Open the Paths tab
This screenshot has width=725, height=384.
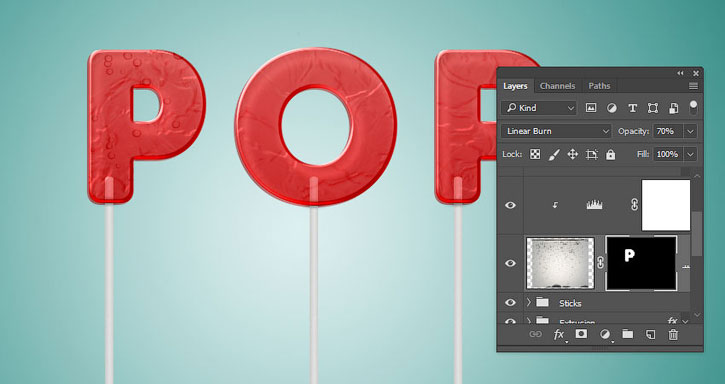(x=599, y=86)
